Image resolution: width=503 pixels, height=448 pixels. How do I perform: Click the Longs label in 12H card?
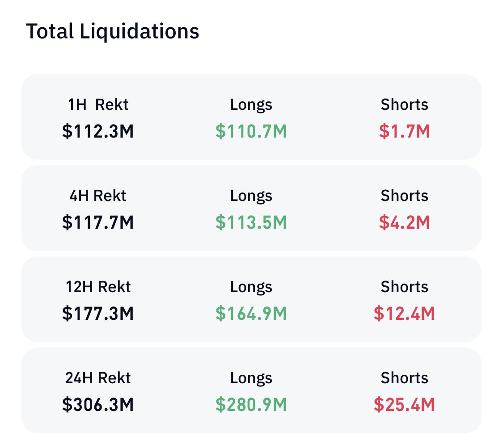click(x=251, y=287)
